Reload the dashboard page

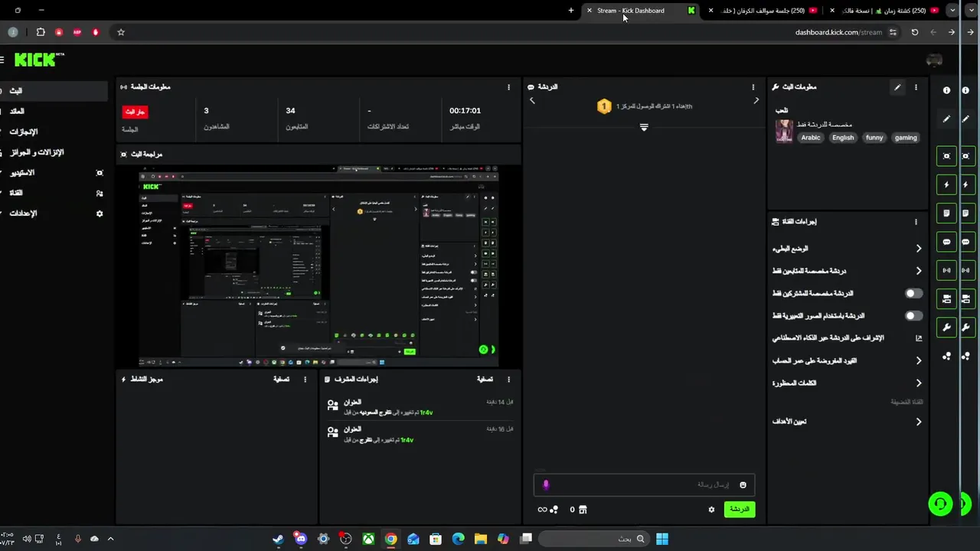point(914,32)
